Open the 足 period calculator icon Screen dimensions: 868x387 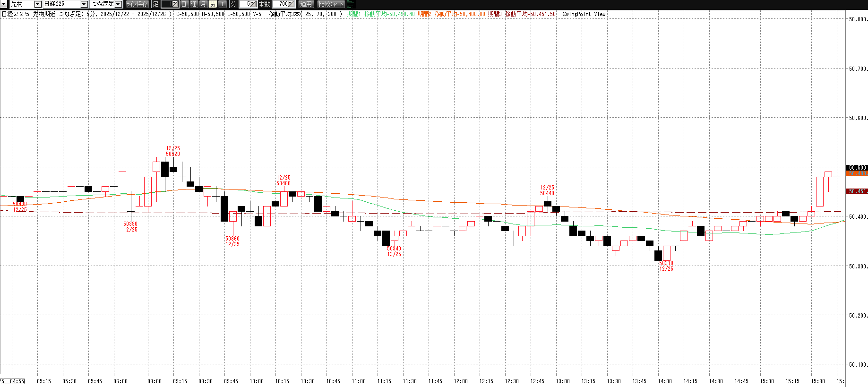point(175,4)
